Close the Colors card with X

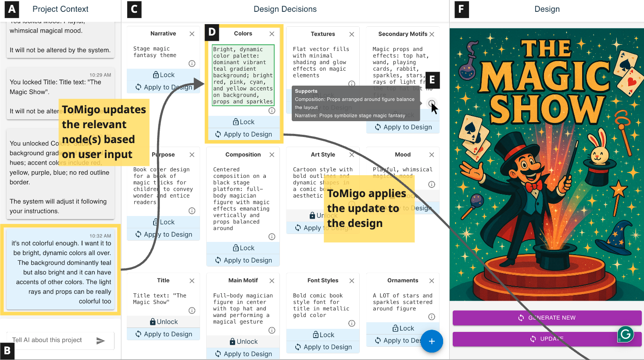point(272,34)
